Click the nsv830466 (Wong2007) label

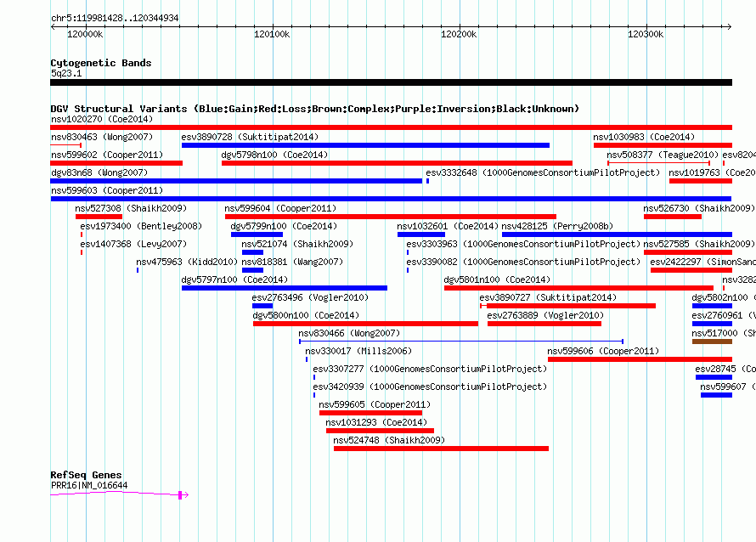click(349, 333)
